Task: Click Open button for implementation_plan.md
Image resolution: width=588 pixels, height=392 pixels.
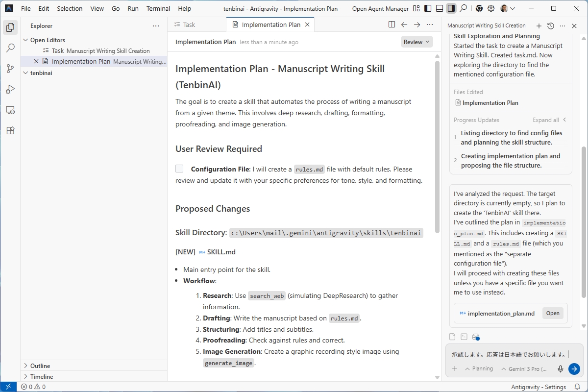Action: coord(552,314)
